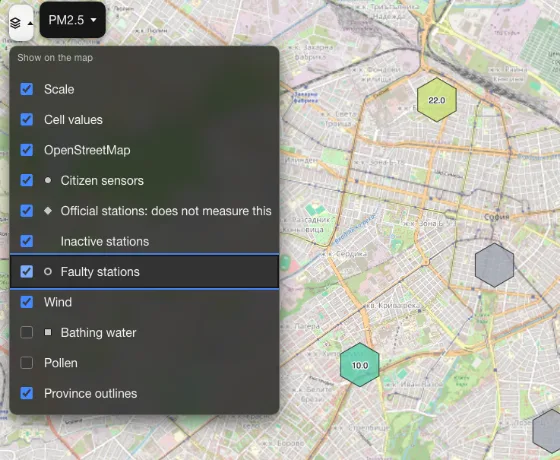Click the 'Show on the map' heading
Screen dimensions: 560x460
[55, 58]
